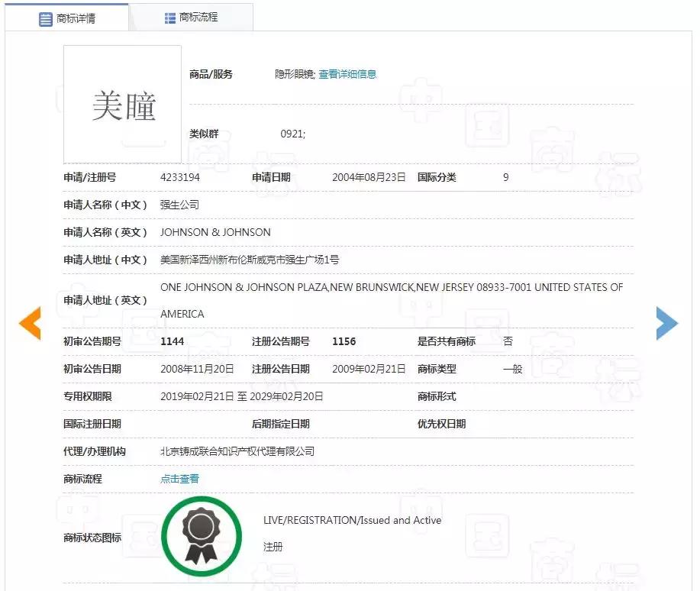Click the orange left navigation arrow
This screenshot has height=591, width=700.
(29, 323)
